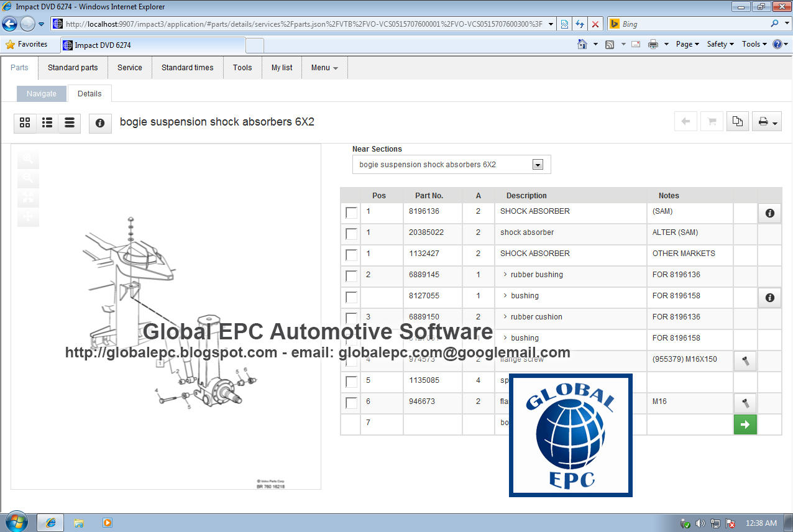Viewport: 793px width, 532px height.
Task: Check the box next to part 1135085
Action: 351,382
